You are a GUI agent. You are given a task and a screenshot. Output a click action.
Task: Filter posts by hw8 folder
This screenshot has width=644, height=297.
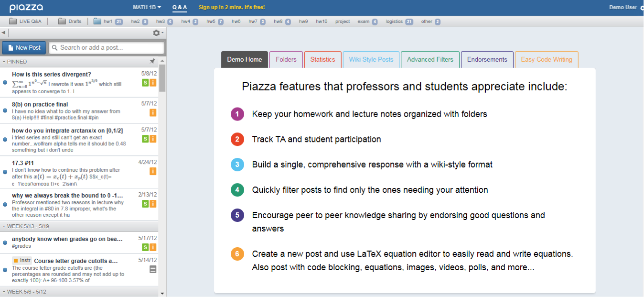tap(282, 22)
